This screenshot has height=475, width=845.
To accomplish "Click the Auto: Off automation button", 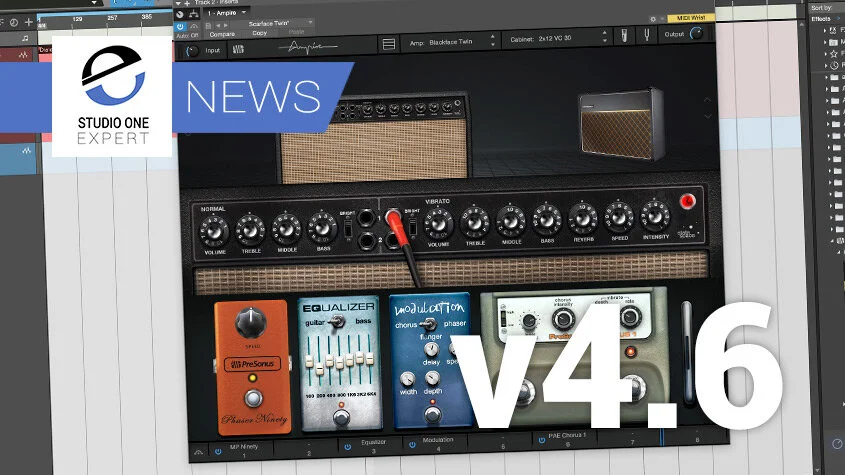I will (x=187, y=36).
